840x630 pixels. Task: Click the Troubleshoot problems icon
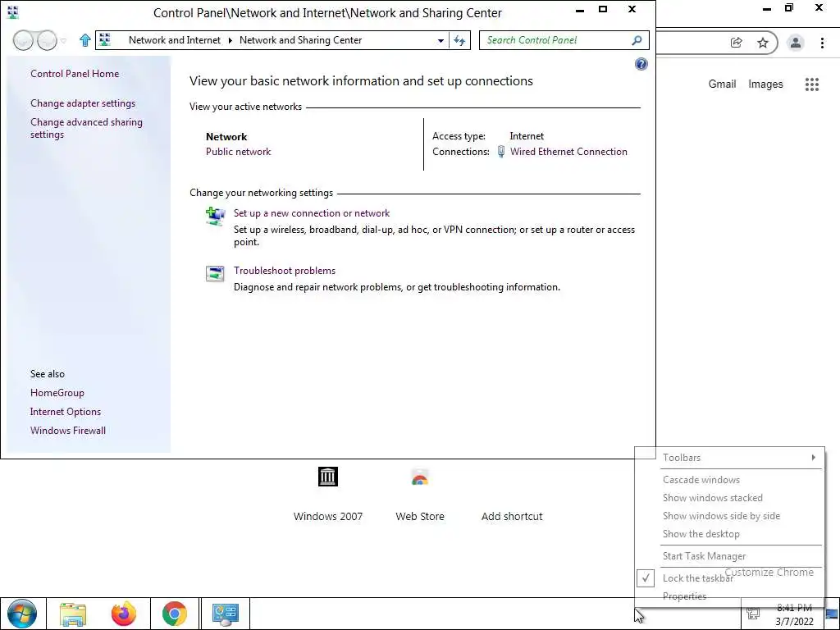click(x=216, y=273)
